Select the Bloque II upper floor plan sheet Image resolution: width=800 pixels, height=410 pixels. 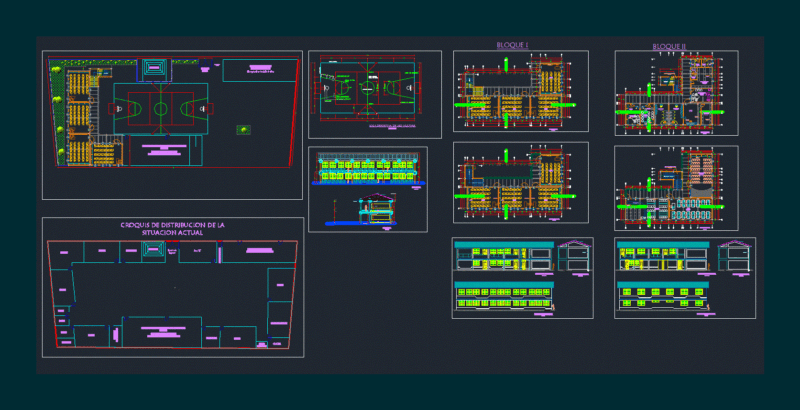677,93
